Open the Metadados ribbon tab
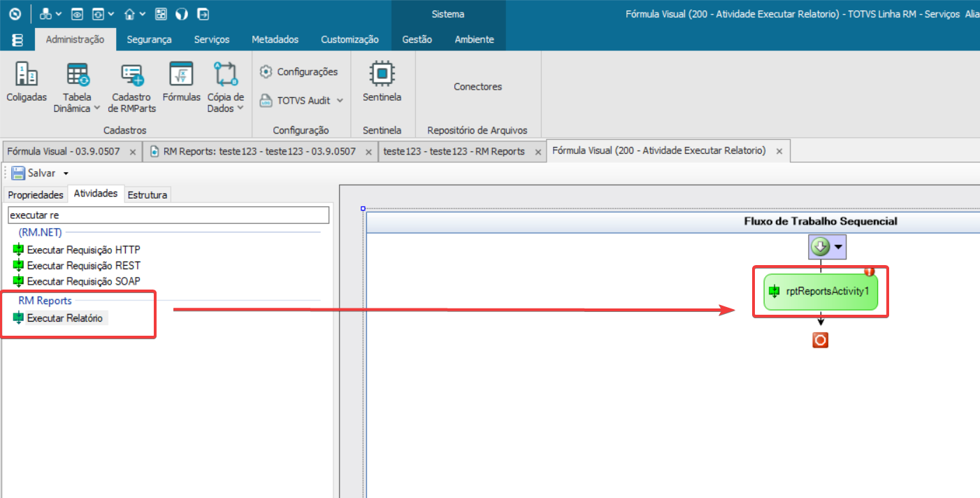This screenshot has width=980, height=498. coord(275,40)
